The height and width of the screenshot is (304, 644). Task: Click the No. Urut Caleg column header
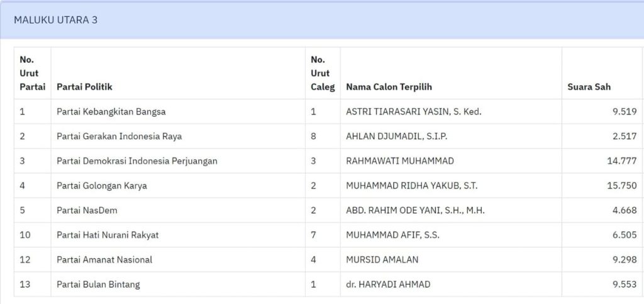[322, 74]
